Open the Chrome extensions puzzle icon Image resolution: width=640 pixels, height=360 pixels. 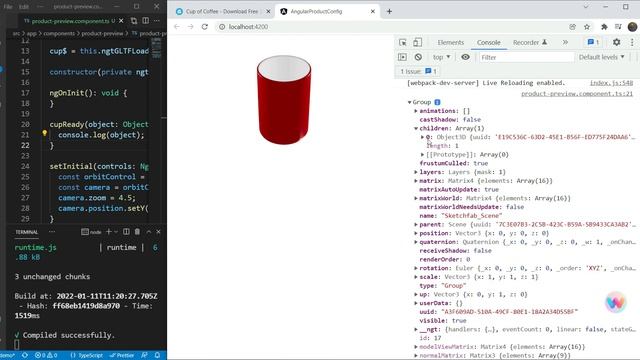pos(604,27)
